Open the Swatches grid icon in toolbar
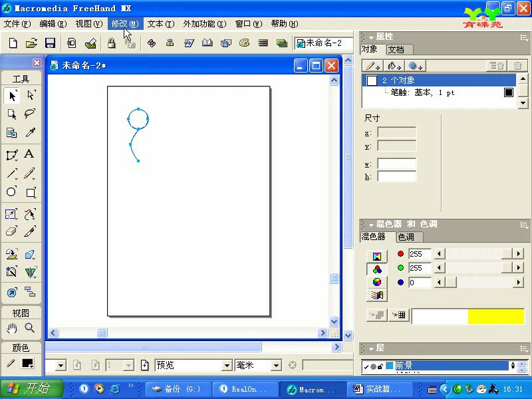Screen dimensions: 532x399 [263, 43]
